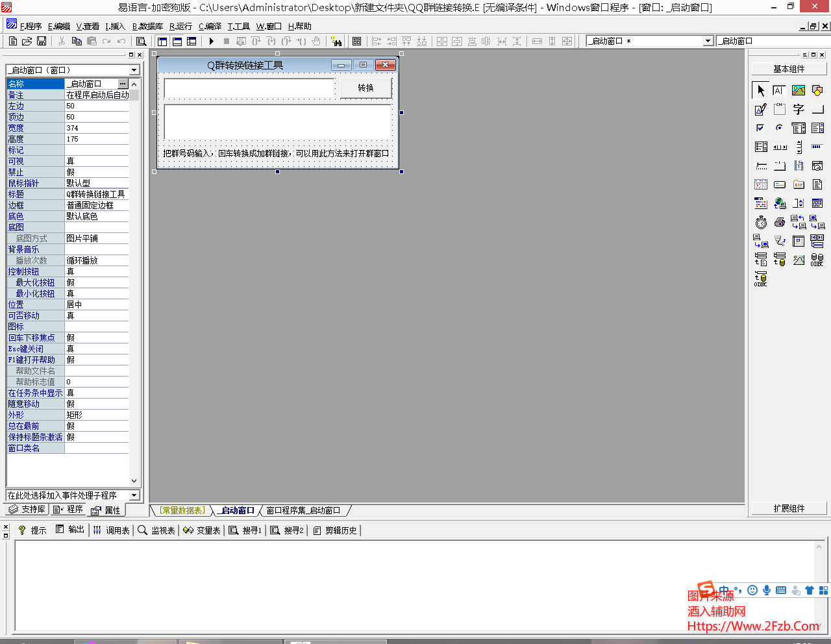This screenshot has width=831, height=644.
Task: Open the I.插入 menu
Action: tap(116, 26)
